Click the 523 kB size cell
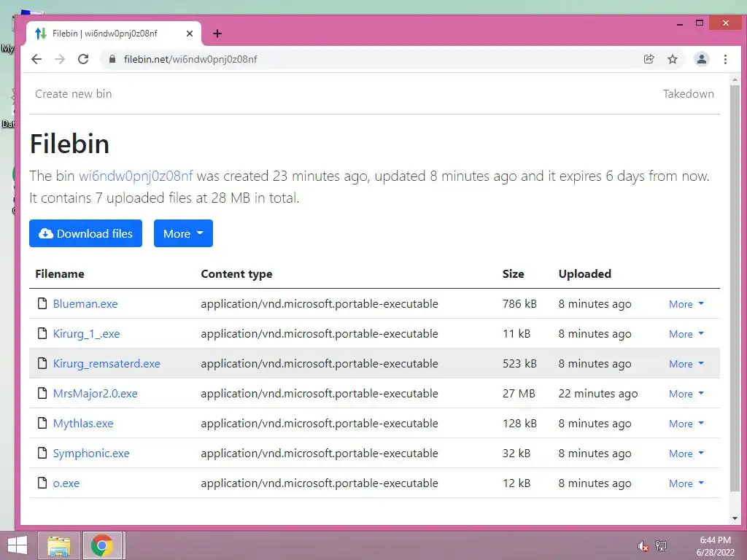The height and width of the screenshot is (560, 747). pyautogui.click(x=519, y=364)
